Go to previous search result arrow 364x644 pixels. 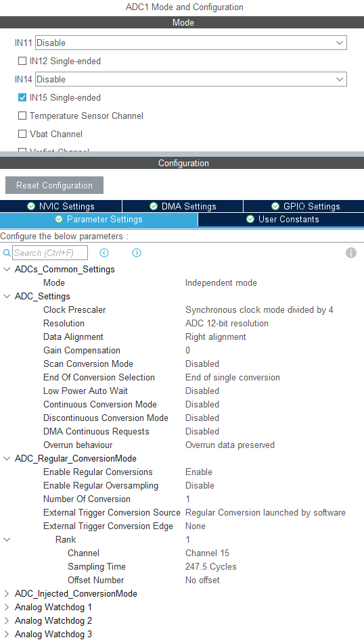click(x=104, y=253)
